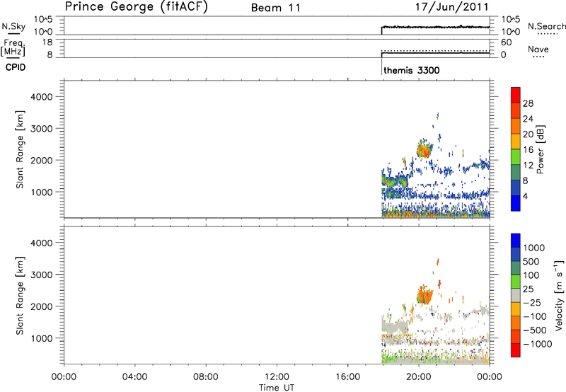Click the '-1000' tick on Velocity colorbar
The image size is (566, 392).
coord(537,344)
